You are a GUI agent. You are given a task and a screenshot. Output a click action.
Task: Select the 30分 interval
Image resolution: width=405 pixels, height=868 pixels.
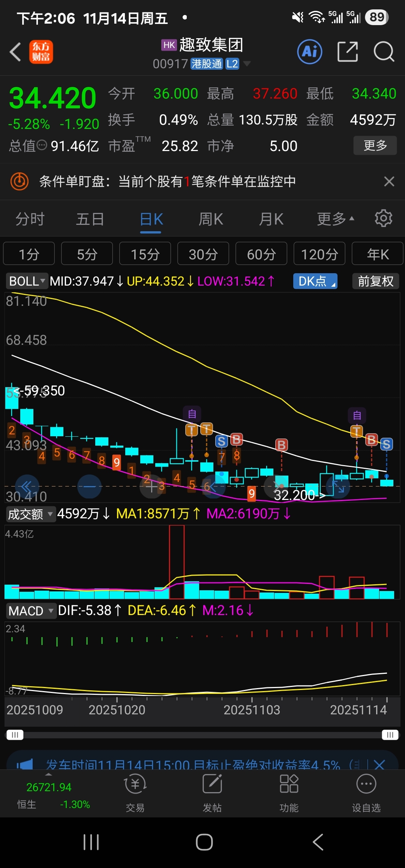(203, 254)
